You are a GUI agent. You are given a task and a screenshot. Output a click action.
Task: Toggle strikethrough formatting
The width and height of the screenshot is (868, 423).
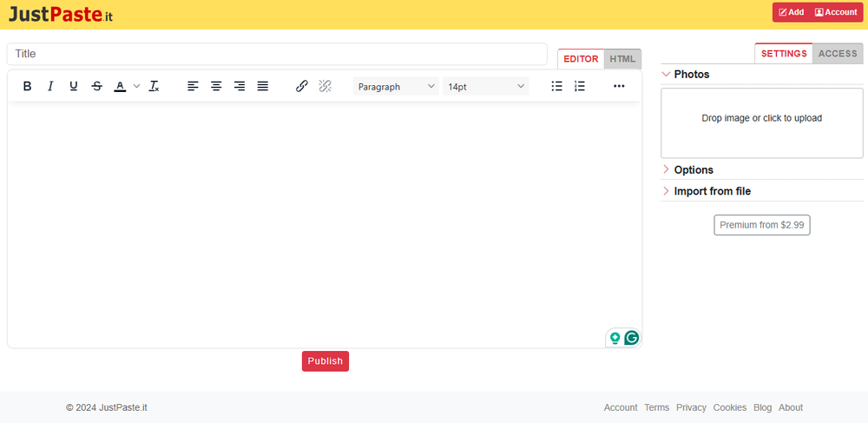click(x=97, y=86)
